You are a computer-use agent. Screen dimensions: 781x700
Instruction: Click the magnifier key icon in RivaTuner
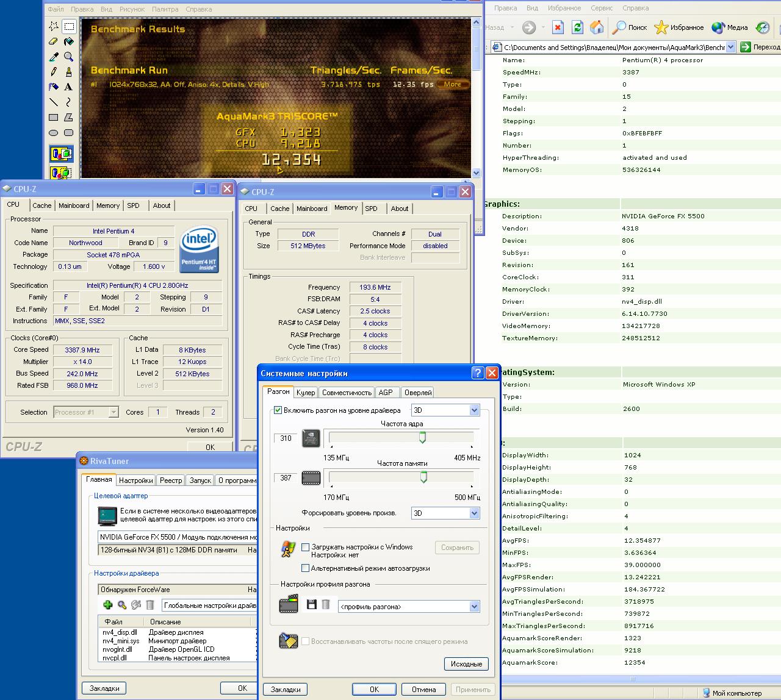point(122,605)
